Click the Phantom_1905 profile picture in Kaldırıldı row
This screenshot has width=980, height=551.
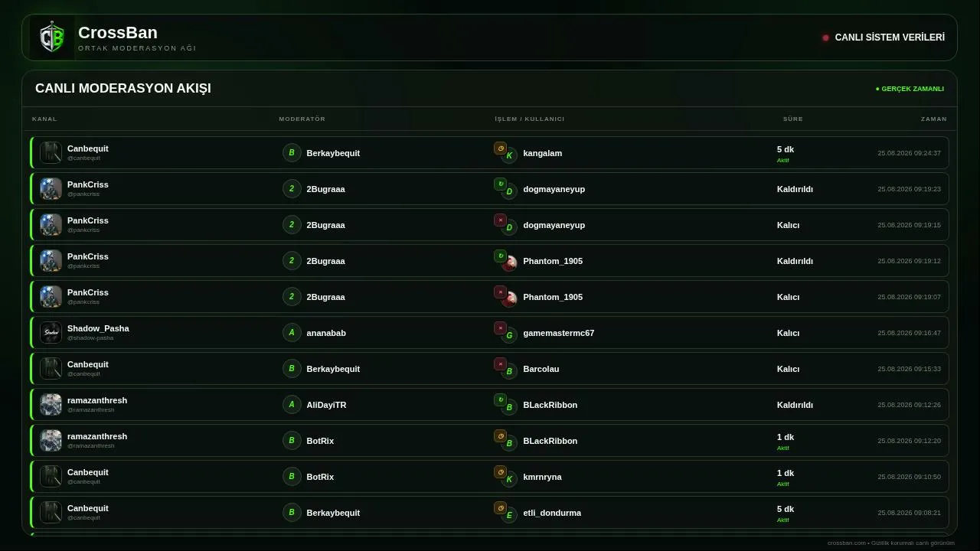click(x=509, y=264)
